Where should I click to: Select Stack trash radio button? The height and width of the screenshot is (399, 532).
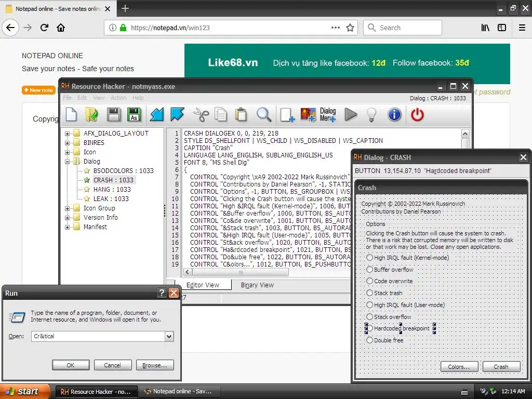369,293
